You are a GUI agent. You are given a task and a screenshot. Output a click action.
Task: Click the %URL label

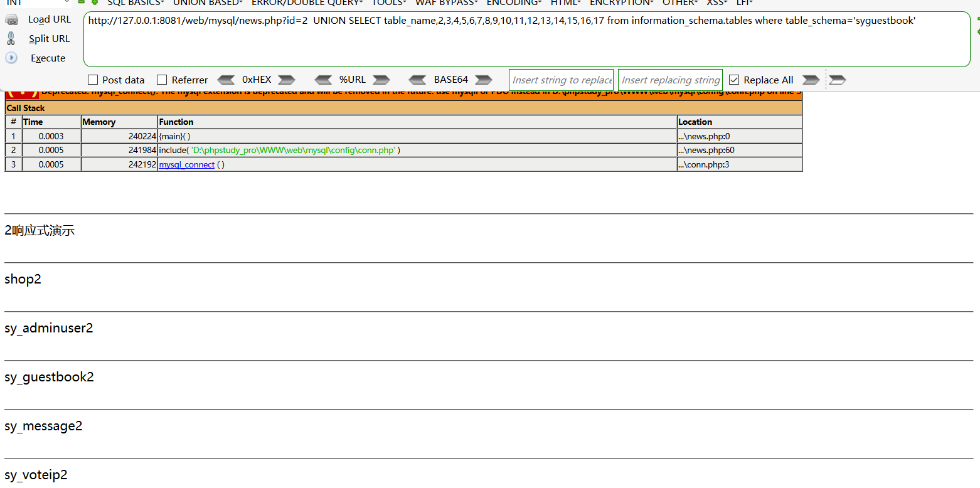353,80
